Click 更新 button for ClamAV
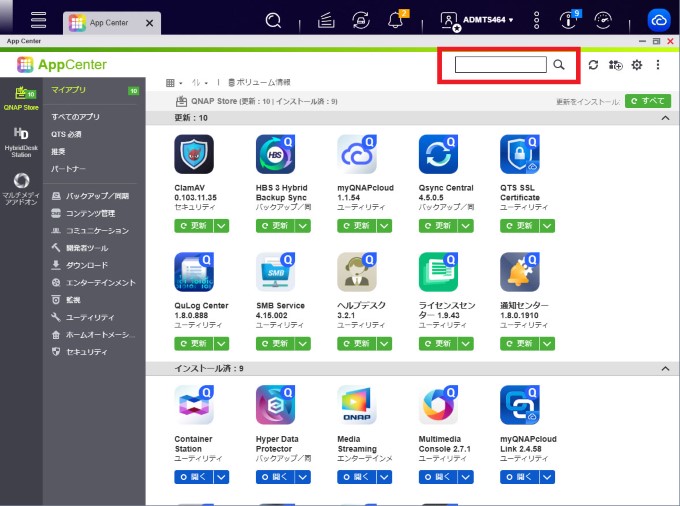This screenshot has height=506, width=680. pyautogui.click(x=194, y=226)
